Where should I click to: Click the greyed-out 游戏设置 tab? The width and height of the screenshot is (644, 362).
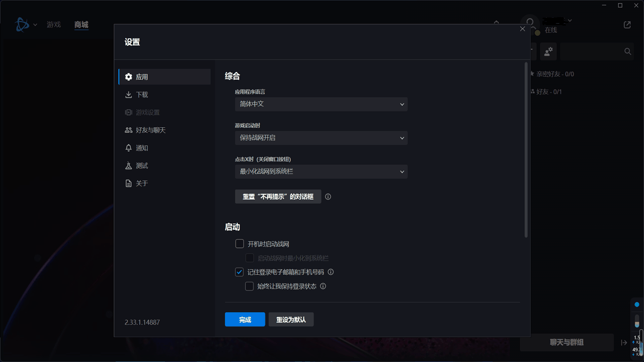[165, 112]
